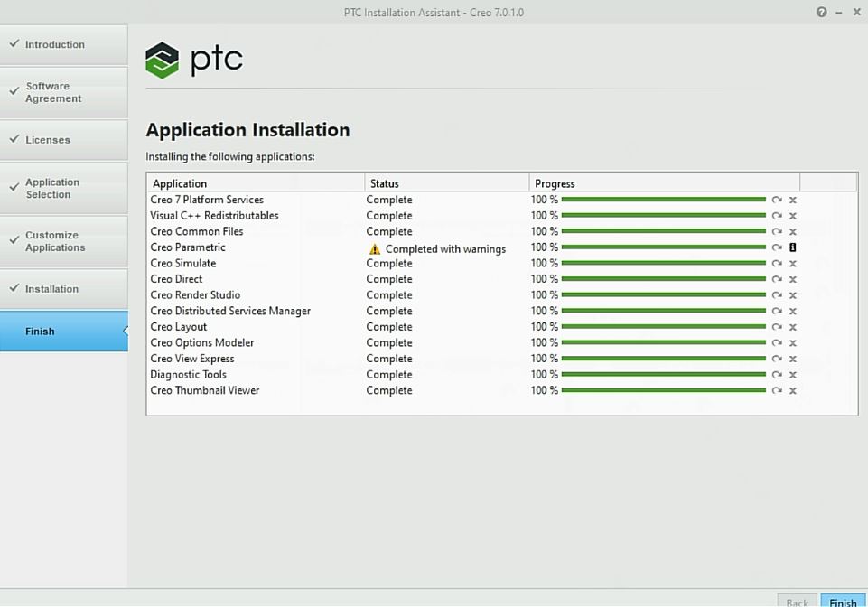Viewport: 868px width, 607px height.
Task: Click the X icon in Creo Render Studio row
Action: (793, 295)
